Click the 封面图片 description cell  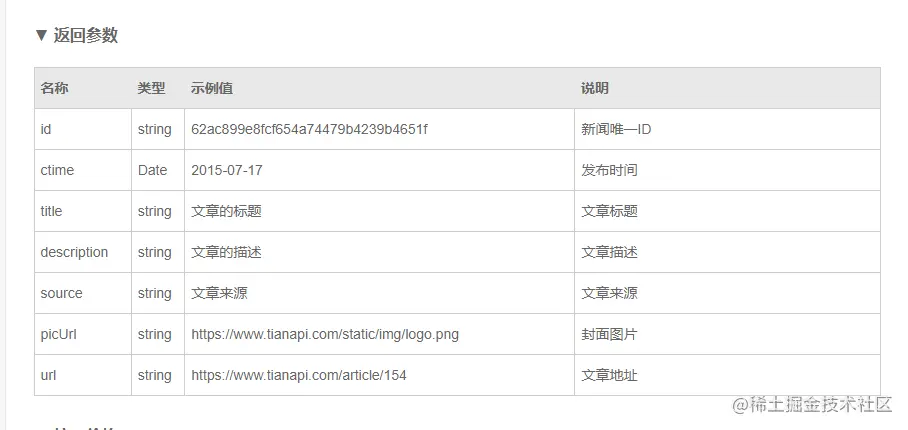[609, 334]
